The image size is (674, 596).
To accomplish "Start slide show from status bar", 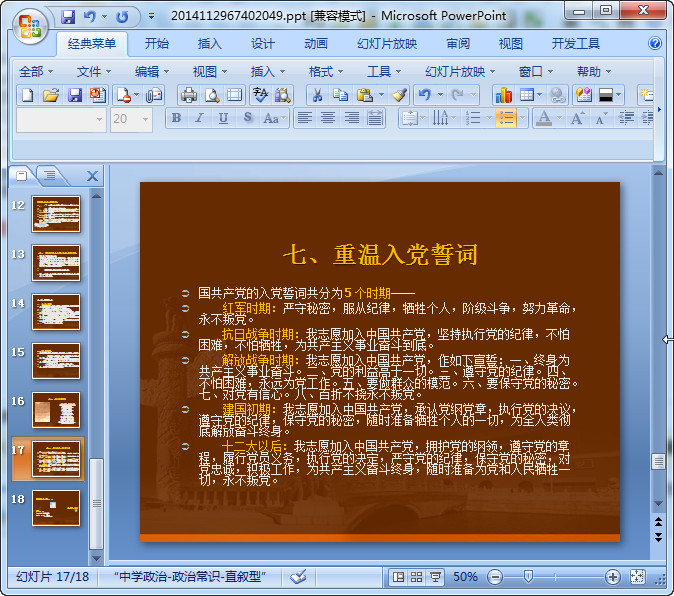I will click(435, 577).
